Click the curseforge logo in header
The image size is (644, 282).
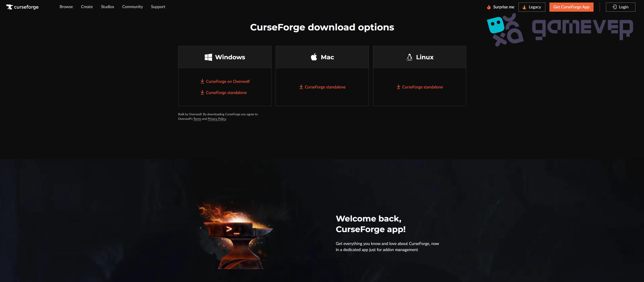point(22,7)
